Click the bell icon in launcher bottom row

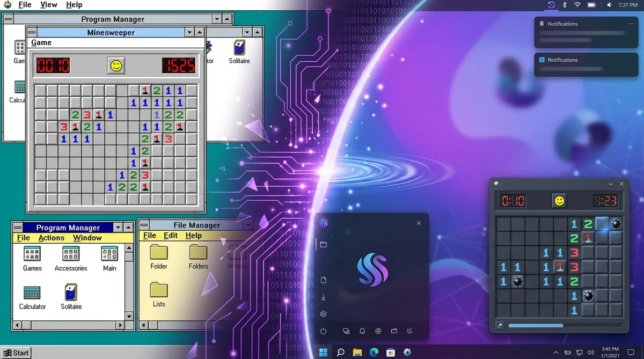(x=362, y=331)
